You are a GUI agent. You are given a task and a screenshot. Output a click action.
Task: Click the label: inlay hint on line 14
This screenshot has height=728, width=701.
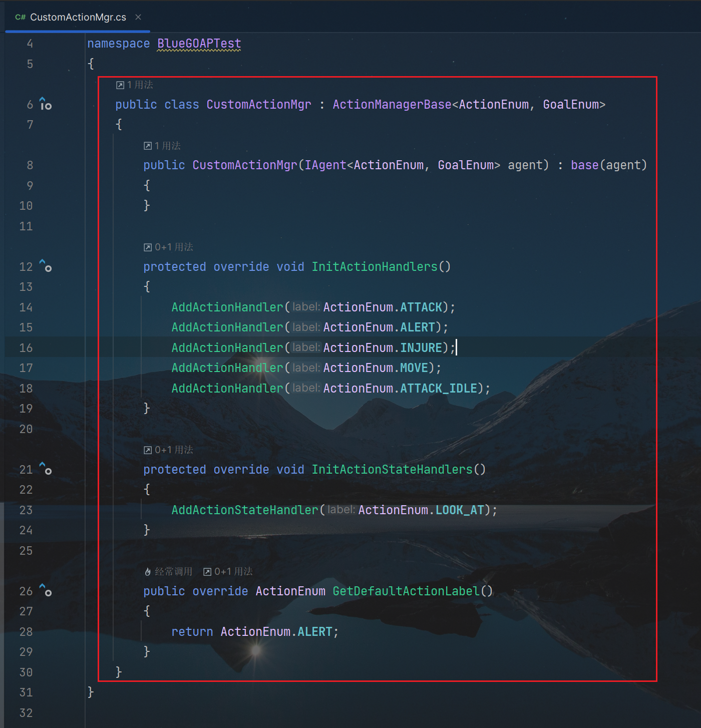tap(306, 306)
